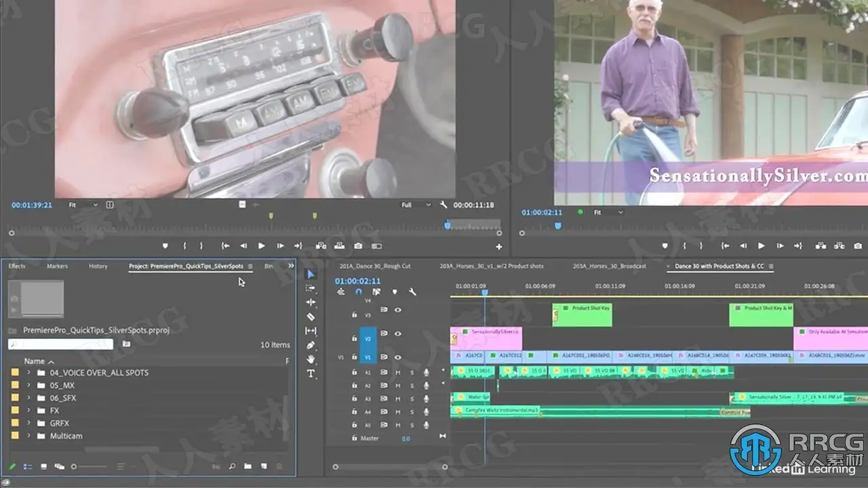This screenshot has height=488, width=868.
Task: Play the Program monitor sequence
Action: click(761, 246)
